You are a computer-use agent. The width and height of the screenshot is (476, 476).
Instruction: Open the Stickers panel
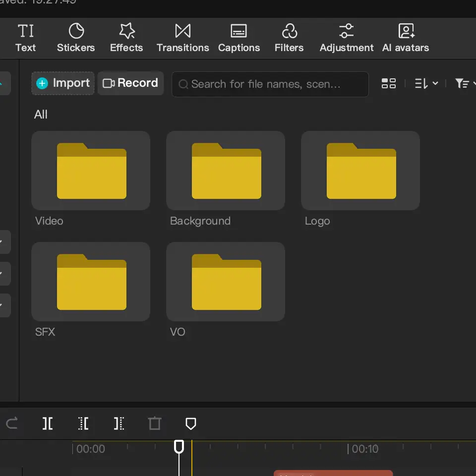coord(76,38)
